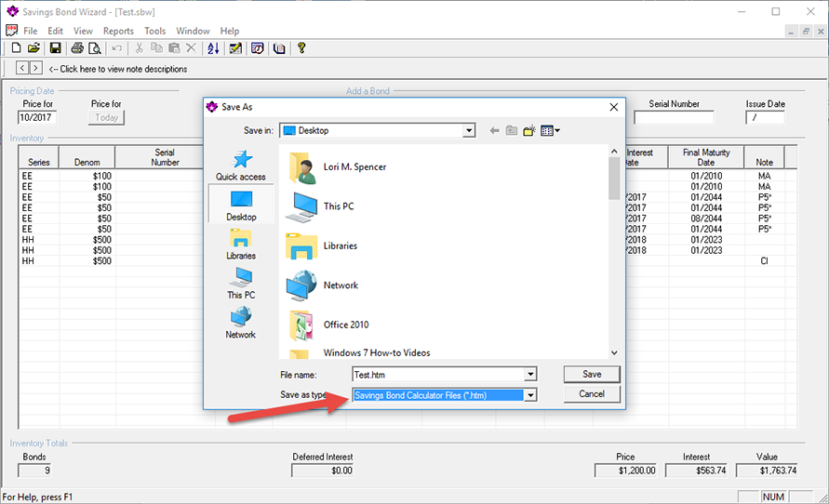Click the Price for date field 10/2017
Viewport: 829px width, 504px height.
point(37,117)
